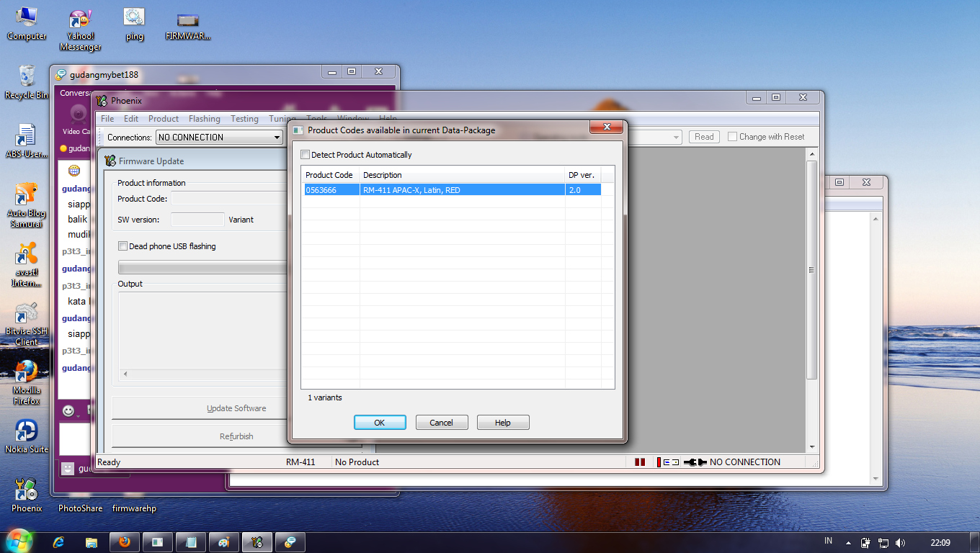Click the 2.0 DP ver. cell
Screen dimensions: 980x553
pyautogui.click(x=583, y=190)
